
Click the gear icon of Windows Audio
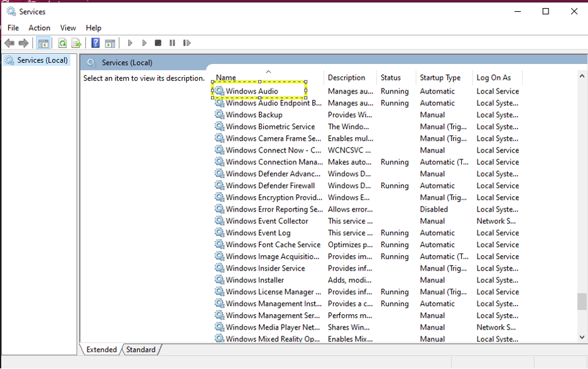(x=219, y=90)
